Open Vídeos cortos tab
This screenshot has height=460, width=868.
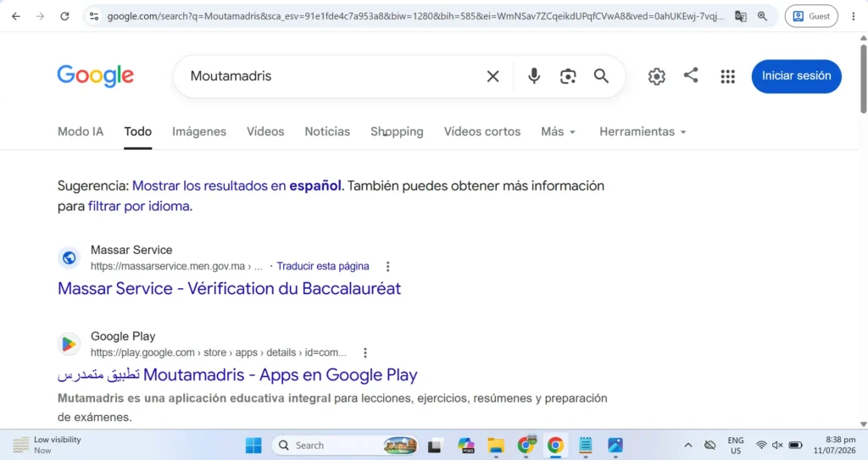click(x=482, y=132)
